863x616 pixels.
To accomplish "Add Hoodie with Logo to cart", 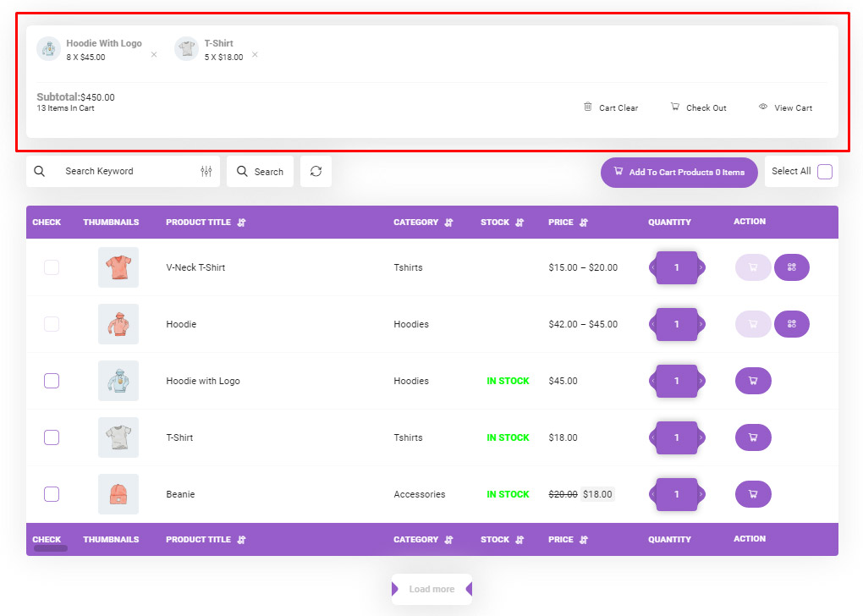I will [x=753, y=381].
